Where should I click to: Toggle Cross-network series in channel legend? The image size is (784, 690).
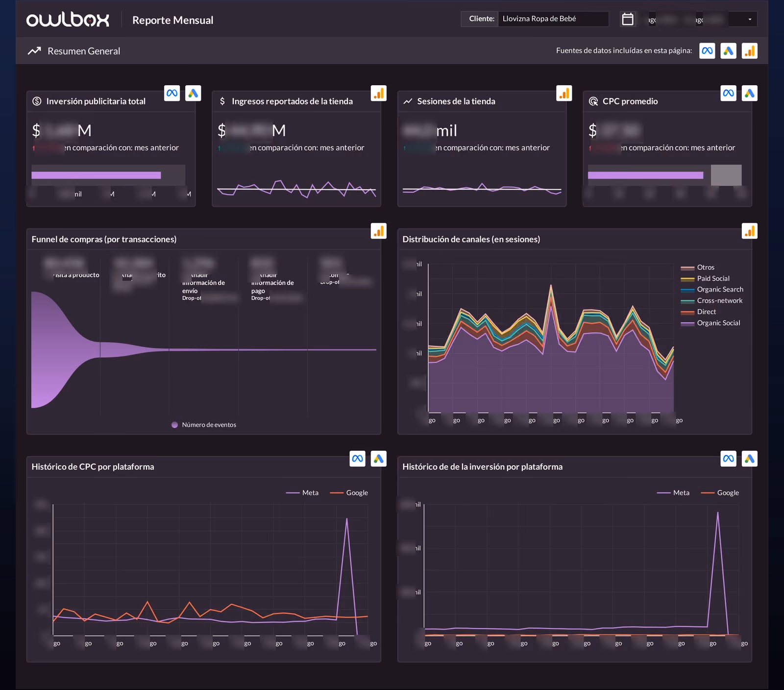[x=711, y=301]
